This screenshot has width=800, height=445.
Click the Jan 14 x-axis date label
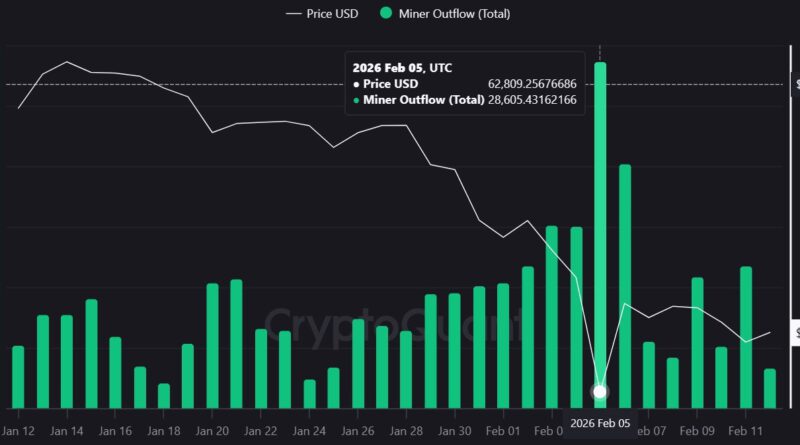(66, 430)
